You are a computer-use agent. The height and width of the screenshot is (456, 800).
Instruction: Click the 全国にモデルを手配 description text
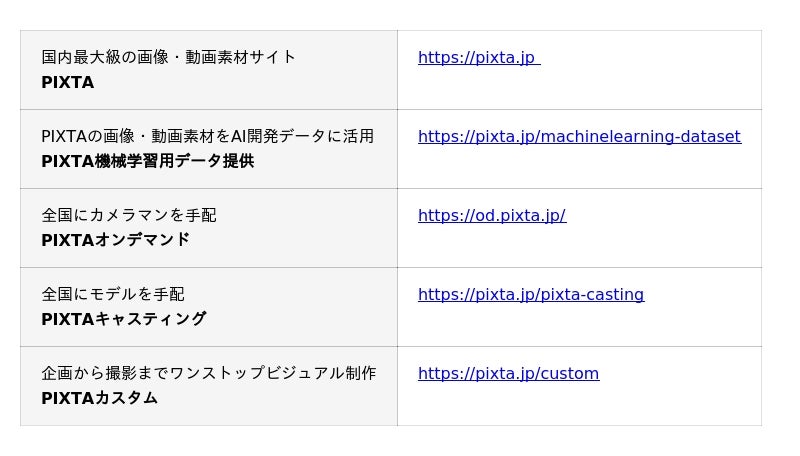click(x=112, y=294)
